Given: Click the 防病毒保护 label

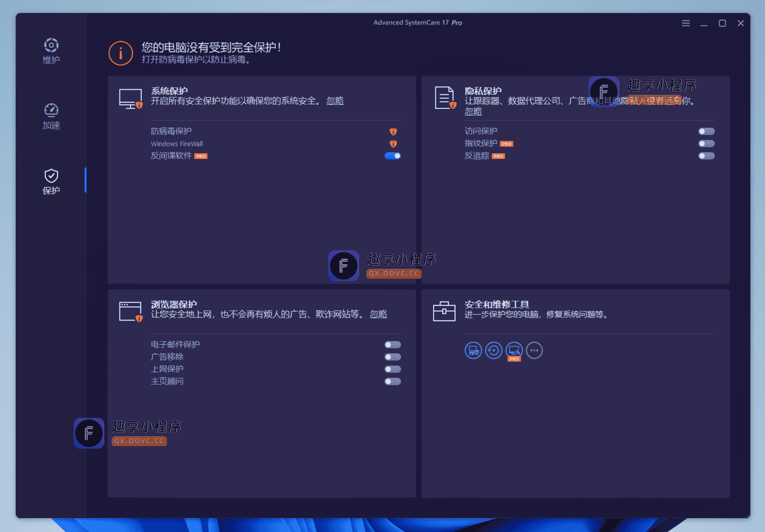Looking at the screenshot, I should 171,131.
